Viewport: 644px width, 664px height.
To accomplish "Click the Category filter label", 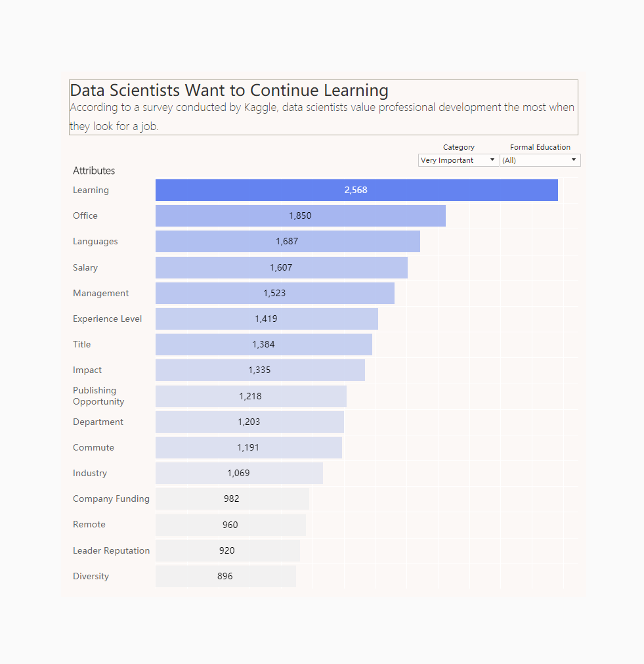I will tap(458, 146).
